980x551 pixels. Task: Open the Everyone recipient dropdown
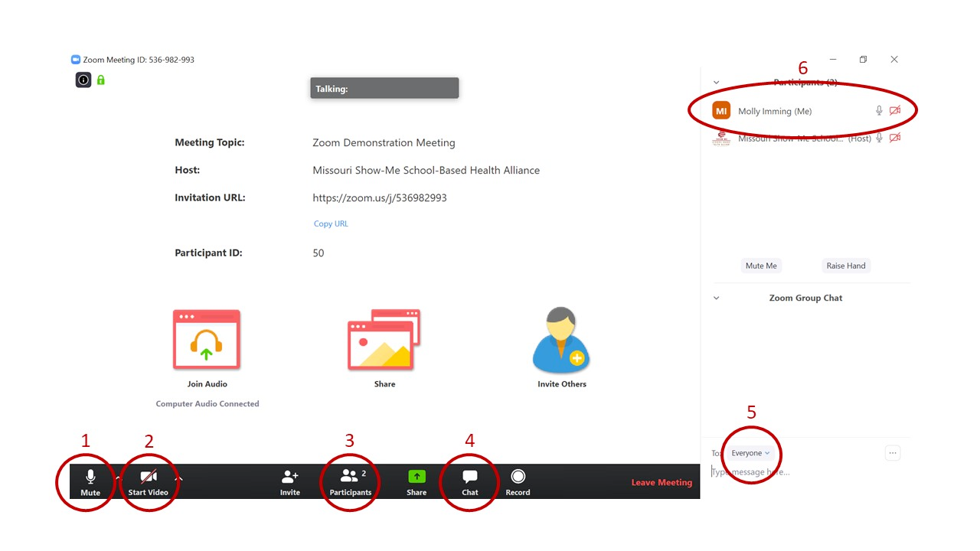pos(750,453)
